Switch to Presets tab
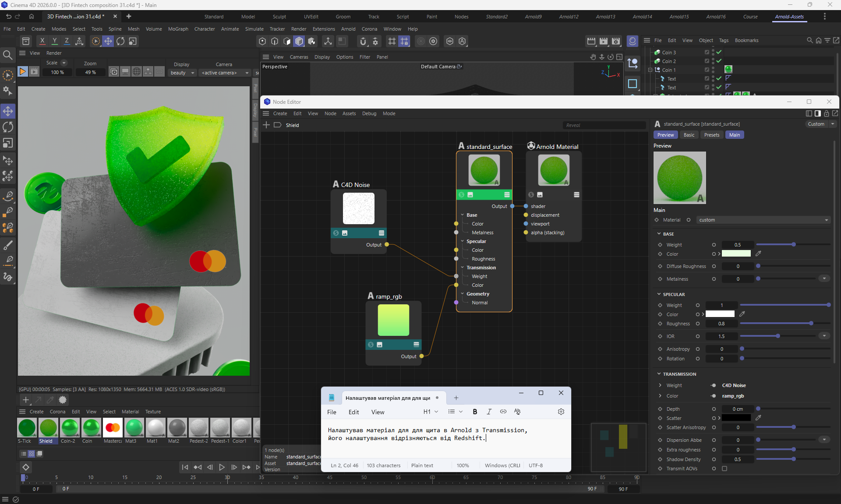The image size is (841, 504). (711, 135)
